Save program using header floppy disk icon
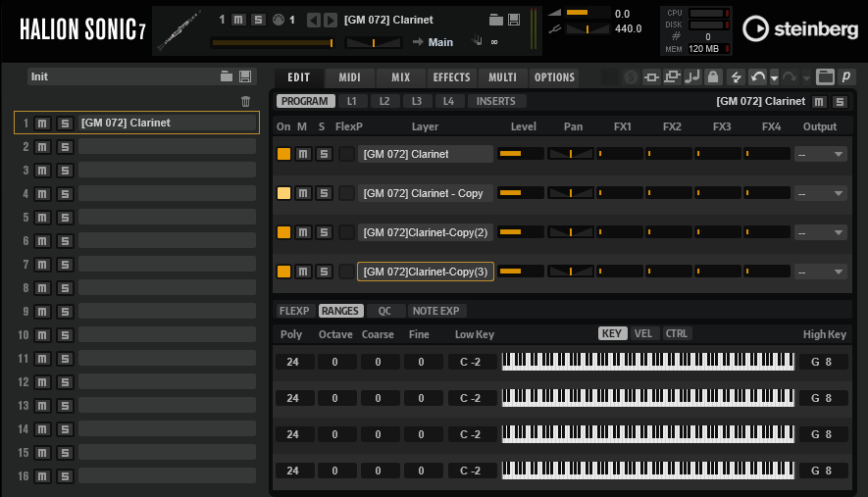Viewport: 868px width, 497px height. (x=514, y=20)
